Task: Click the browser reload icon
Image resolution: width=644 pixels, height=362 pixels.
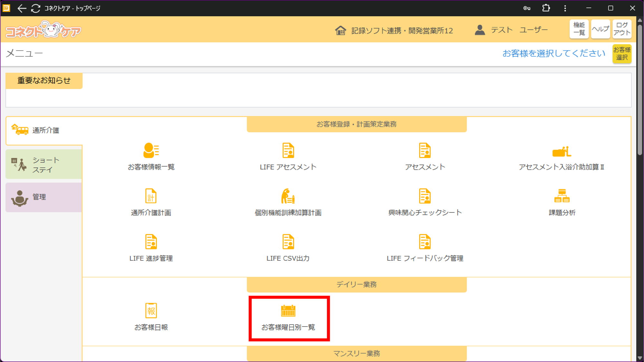Action: tap(36, 8)
